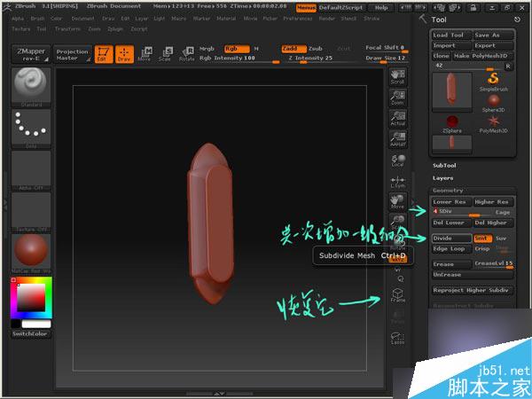Toggle the Zadd mode
This screenshot has width=532, height=399.
click(293, 49)
